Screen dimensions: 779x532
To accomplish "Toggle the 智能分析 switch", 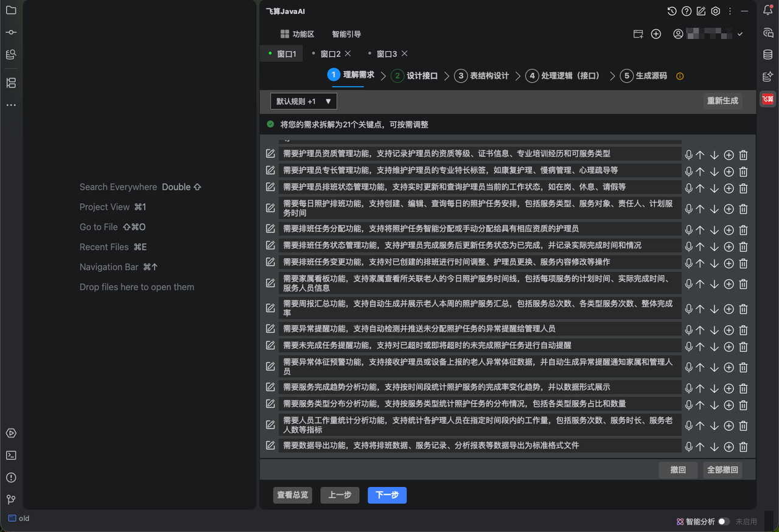I will pos(724,522).
